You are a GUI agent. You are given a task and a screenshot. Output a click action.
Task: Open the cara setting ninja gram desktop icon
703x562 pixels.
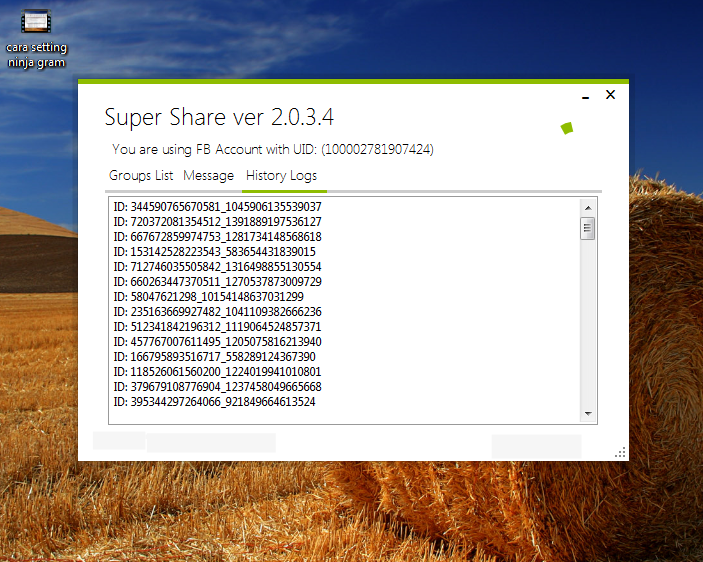36,39
